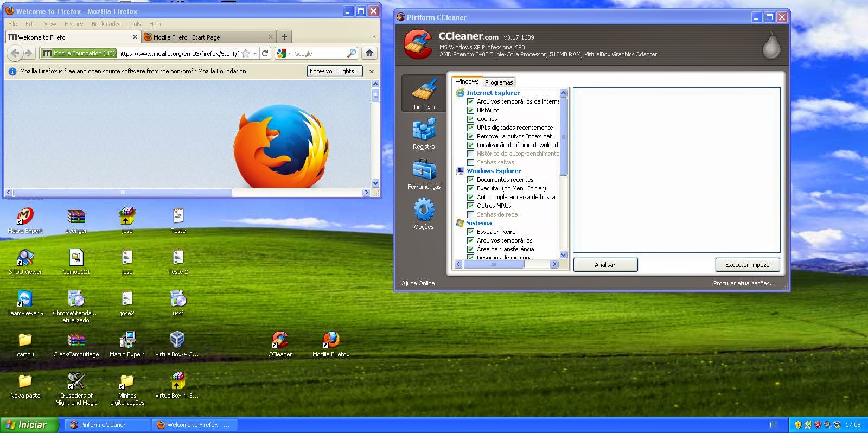Switch to Programas tab in CCleaner
Image resolution: width=868 pixels, height=433 pixels.
tap(499, 82)
